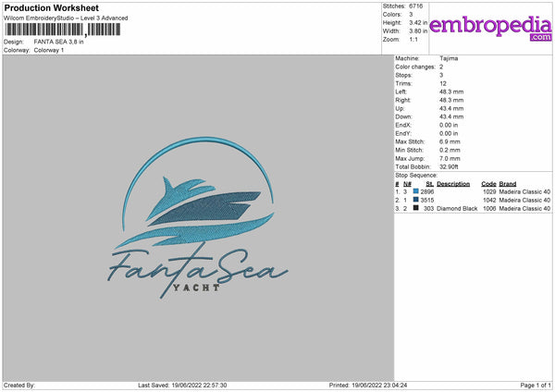Click the Brand column header
The image size is (555, 392).
tap(508, 184)
